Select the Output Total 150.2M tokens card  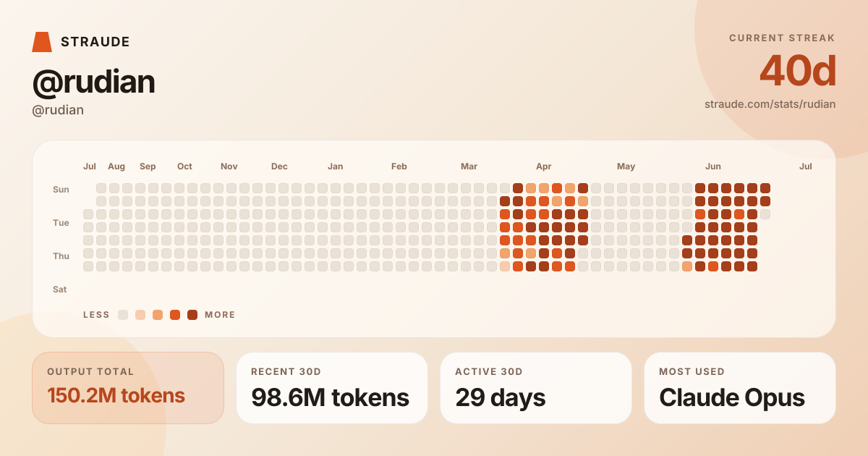point(128,388)
